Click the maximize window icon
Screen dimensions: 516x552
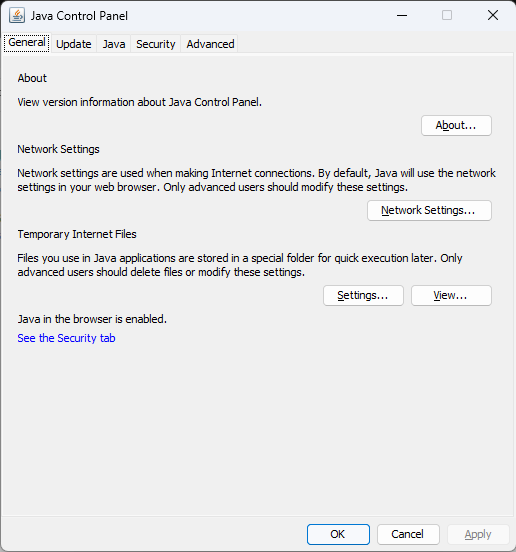447,15
